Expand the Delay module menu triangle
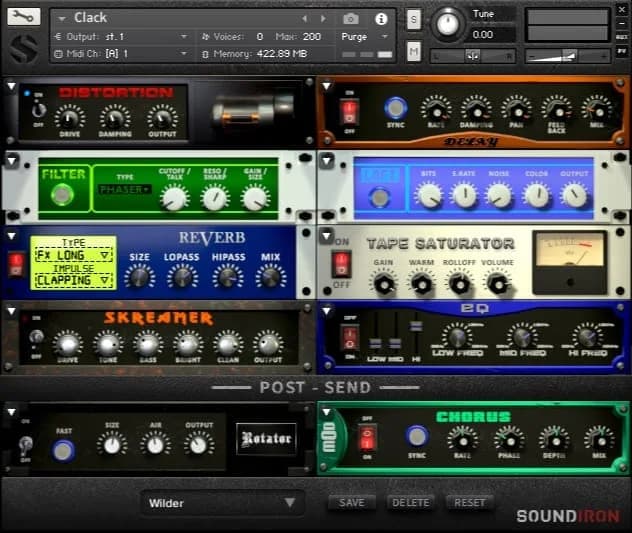 [326, 86]
